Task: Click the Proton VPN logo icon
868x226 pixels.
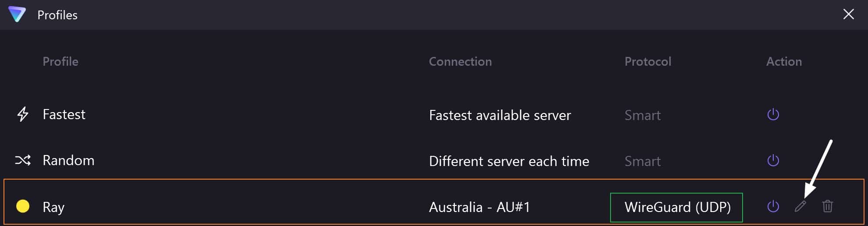Action: pyautogui.click(x=17, y=14)
